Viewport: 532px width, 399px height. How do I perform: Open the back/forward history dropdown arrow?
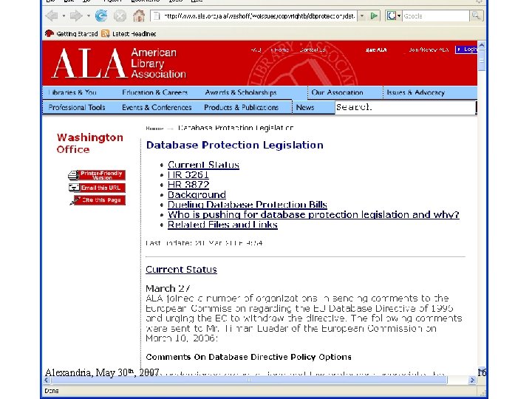click(x=89, y=16)
